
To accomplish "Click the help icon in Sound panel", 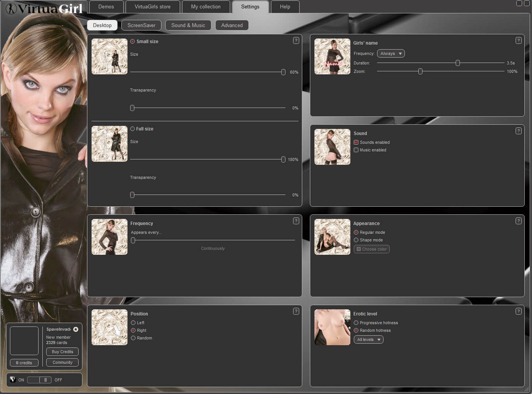I will tap(518, 131).
